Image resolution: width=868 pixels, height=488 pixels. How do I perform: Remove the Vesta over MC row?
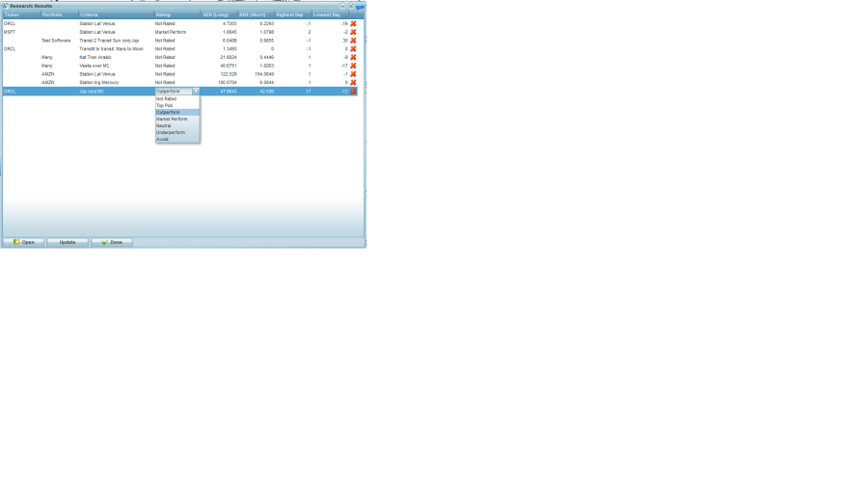click(353, 66)
